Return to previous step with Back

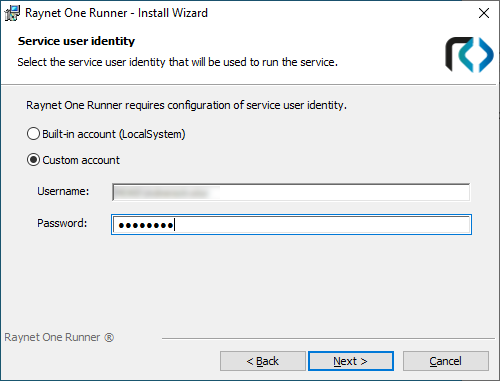pyautogui.click(x=263, y=361)
